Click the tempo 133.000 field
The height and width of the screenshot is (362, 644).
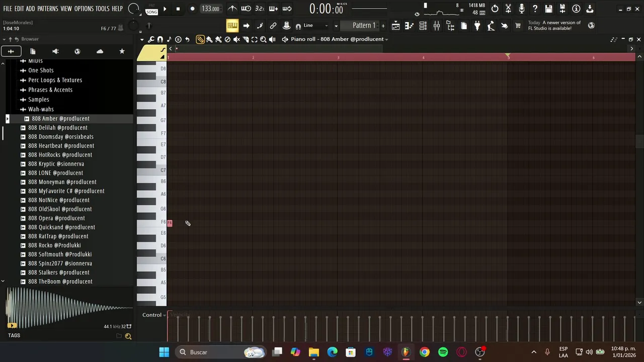pyautogui.click(x=211, y=9)
